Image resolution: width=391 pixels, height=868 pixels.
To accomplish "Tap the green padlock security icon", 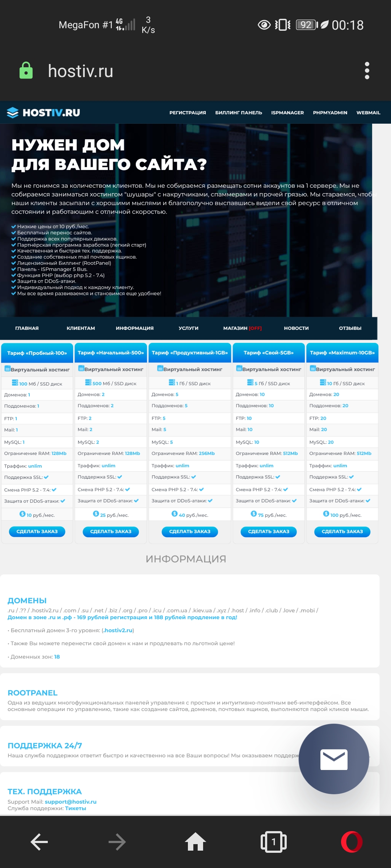I will (26, 71).
